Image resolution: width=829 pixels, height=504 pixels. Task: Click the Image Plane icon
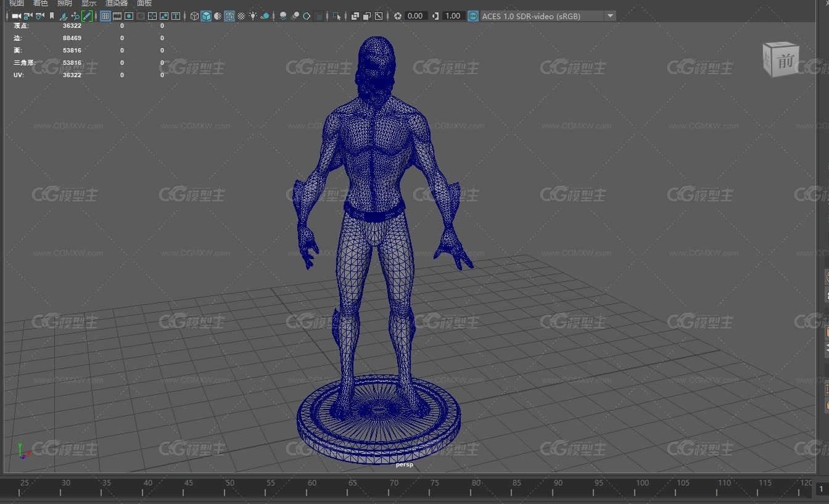[x=64, y=16]
